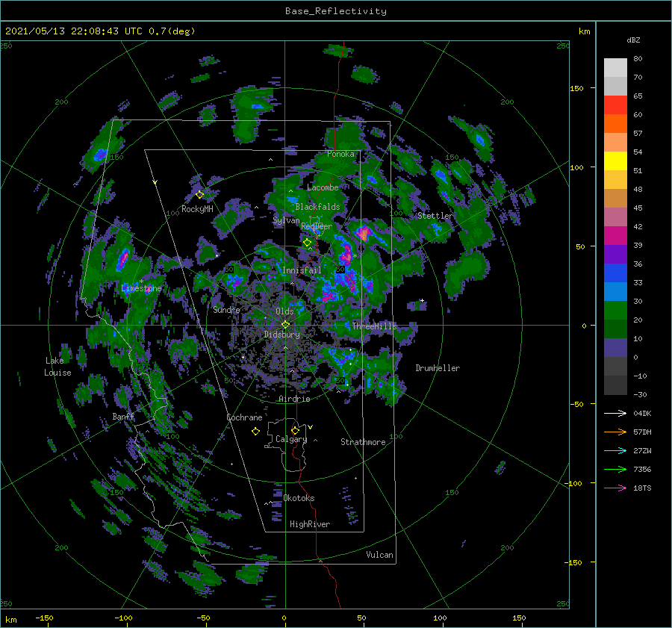Click the Drumheller city label
Viewport: 672px width, 628px height.
438,368
